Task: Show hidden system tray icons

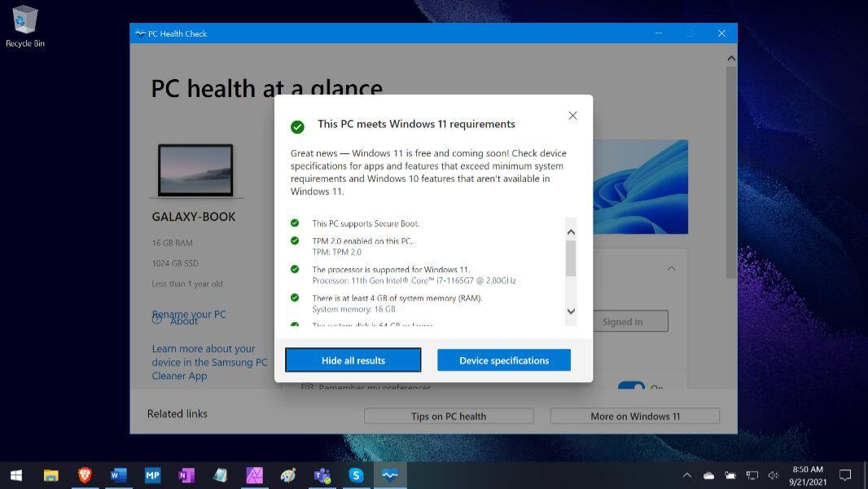Action: click(687, 475)
